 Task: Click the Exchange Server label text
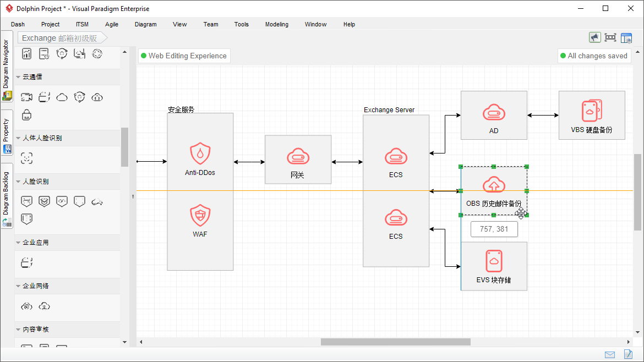click(389, 110)
